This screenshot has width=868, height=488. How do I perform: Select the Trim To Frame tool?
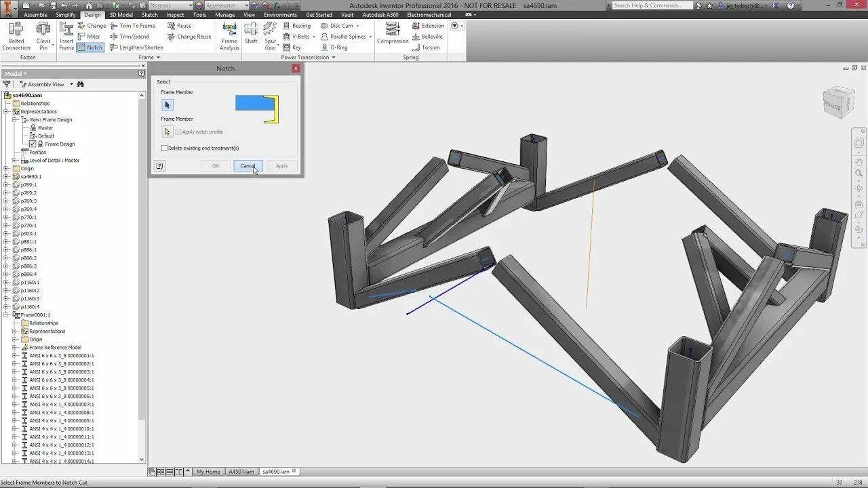(x=132, y=26)
